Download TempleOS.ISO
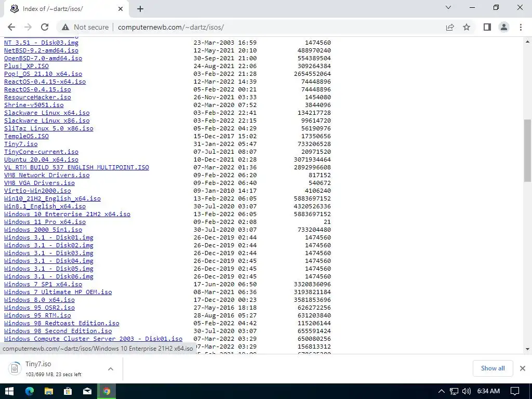The height and width of the screenshot is (399, 532). coord(26,136)
